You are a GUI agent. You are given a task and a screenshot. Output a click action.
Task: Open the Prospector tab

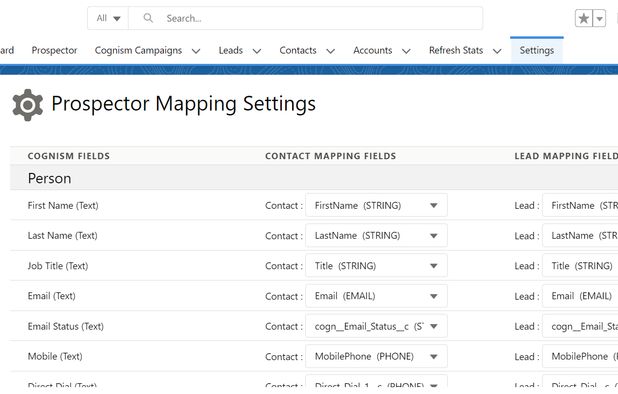coord(54,50)
